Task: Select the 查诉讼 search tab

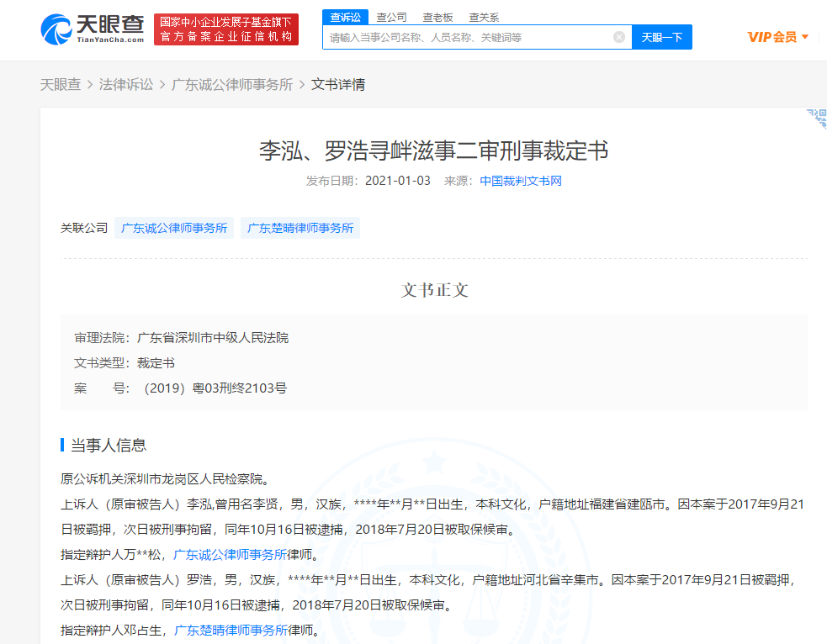Action: pyautogui.click(x=346, y=18)
